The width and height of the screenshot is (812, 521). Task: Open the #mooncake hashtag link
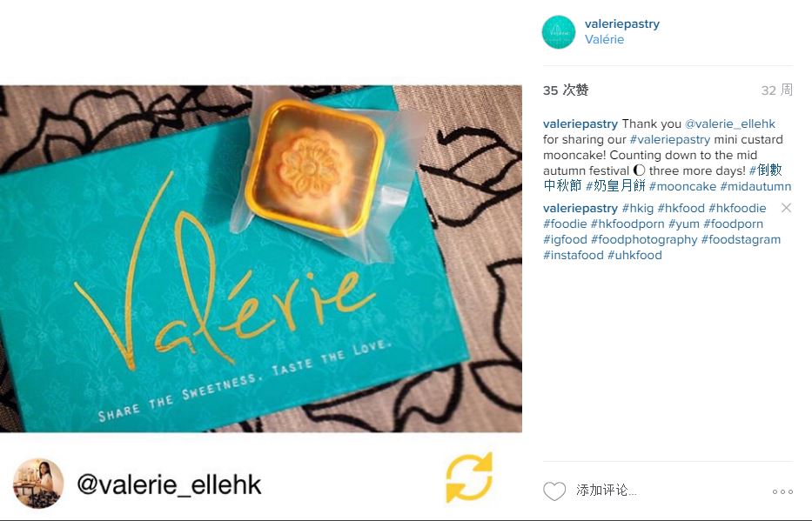point(682,186)
